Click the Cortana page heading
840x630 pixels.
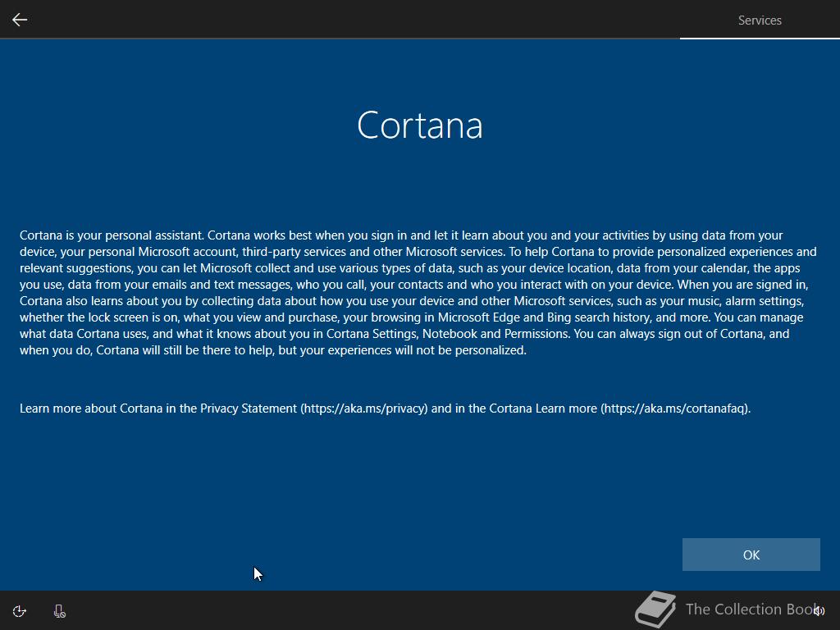pos(420,126)
